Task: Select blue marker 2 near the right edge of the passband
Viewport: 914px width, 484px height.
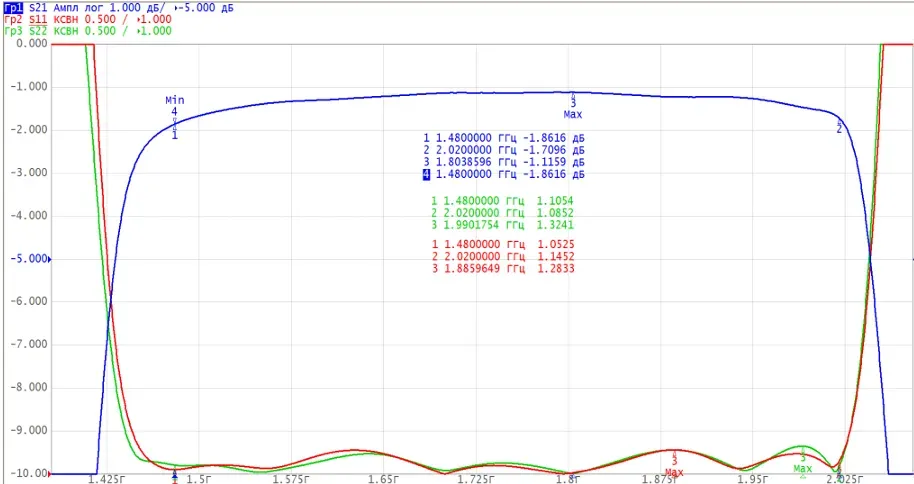Action: (x=839, y=127)
